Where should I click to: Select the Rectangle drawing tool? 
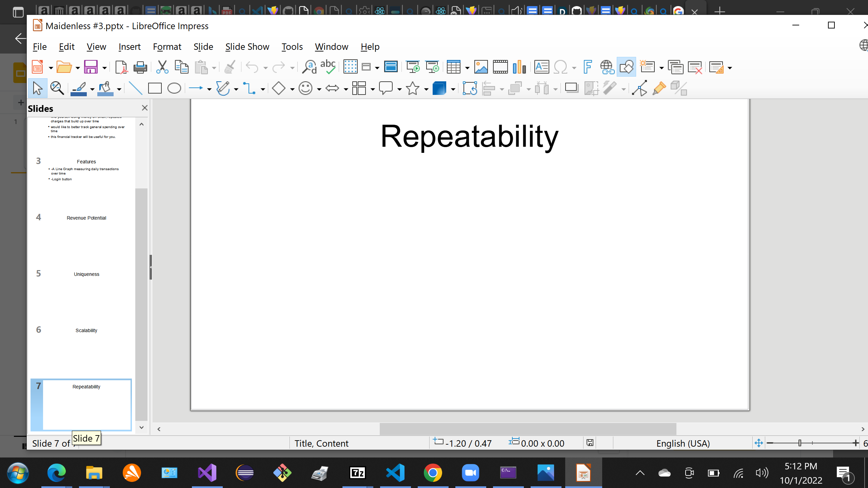(x=155, y=88)
